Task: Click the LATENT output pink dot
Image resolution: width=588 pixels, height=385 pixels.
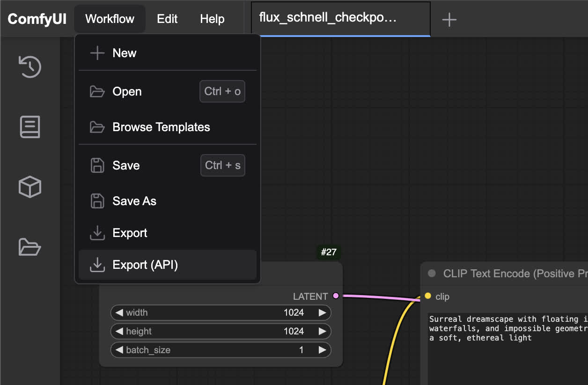Action: click(336, 296)
